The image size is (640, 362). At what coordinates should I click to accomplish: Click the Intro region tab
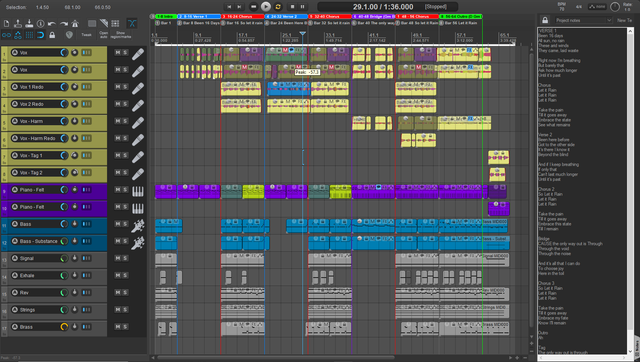165,17
